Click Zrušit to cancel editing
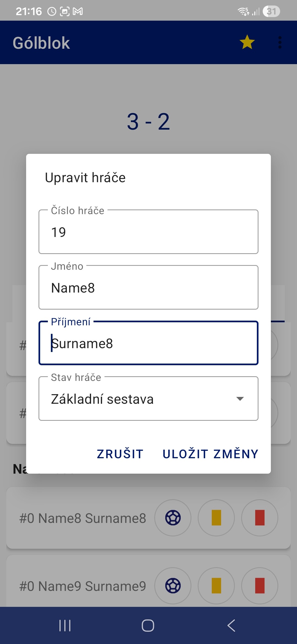Screen dimensions: 297x644 120,454
